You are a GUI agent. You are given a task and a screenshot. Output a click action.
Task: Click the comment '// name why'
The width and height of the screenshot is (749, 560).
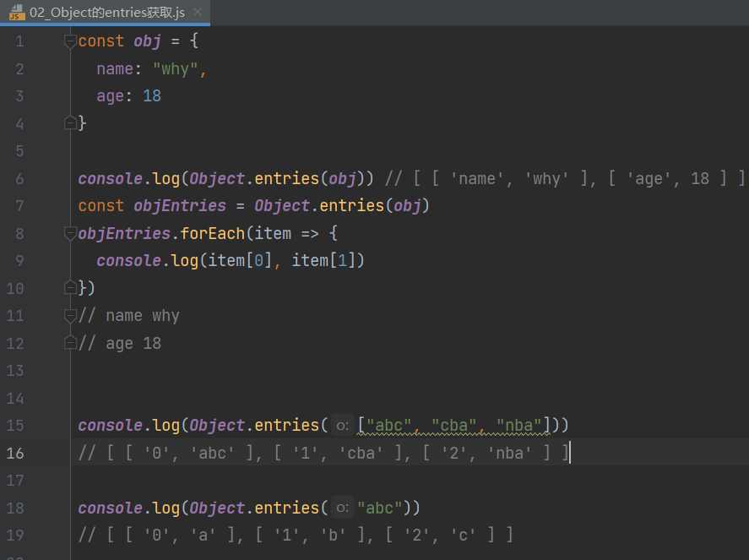pos(129,315)
